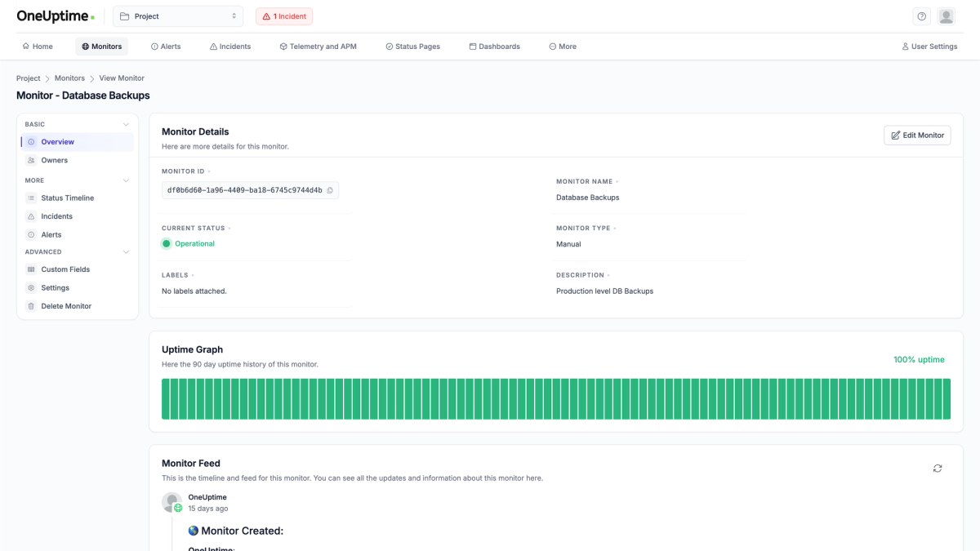Open the user profile avatar

click(947, 16)
